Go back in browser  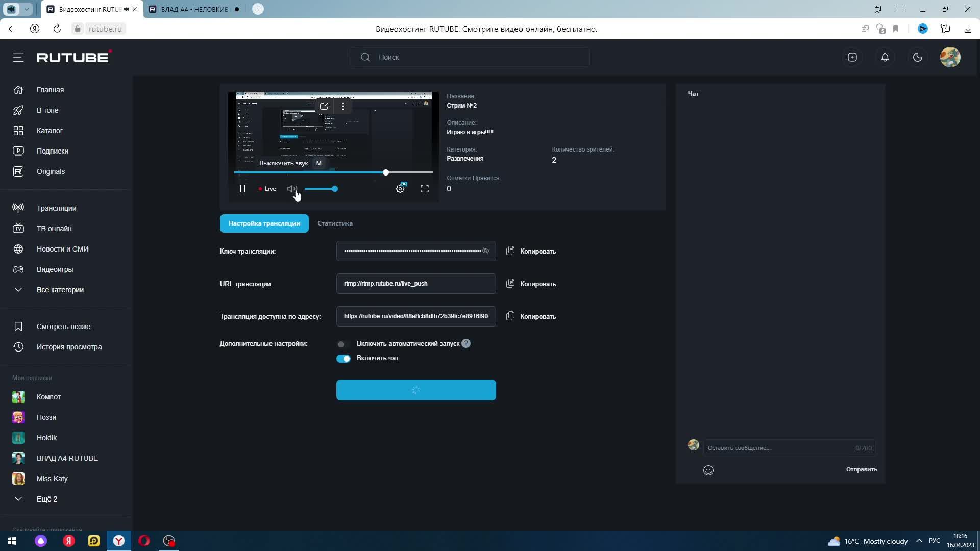tap(12, 29)
